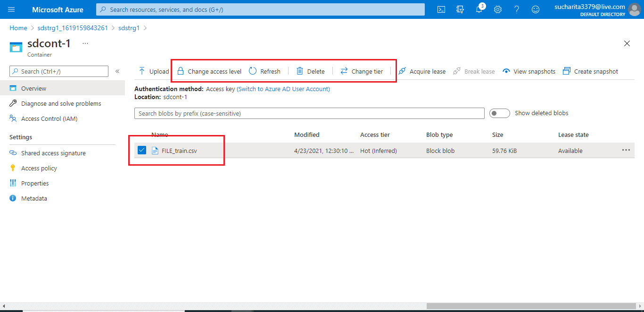The width and height of the screenshot is (644, 312).
Task: Click the Upload toolbar button
Action: 154,71
